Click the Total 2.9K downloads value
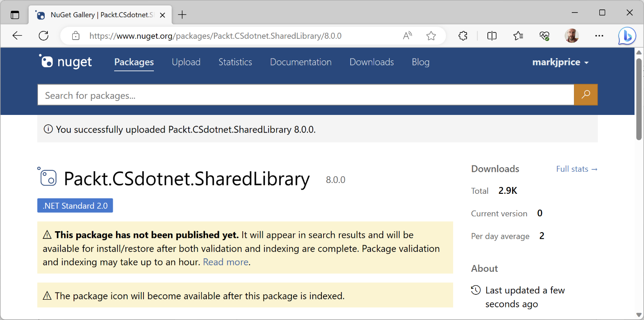Viewport: 644px width, 320px height. [x=508, y=191]
